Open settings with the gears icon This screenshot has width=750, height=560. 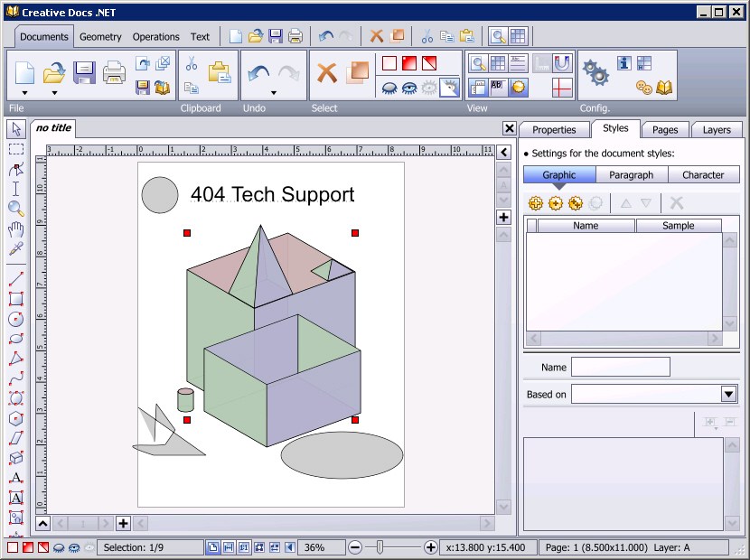pos(594,71)
